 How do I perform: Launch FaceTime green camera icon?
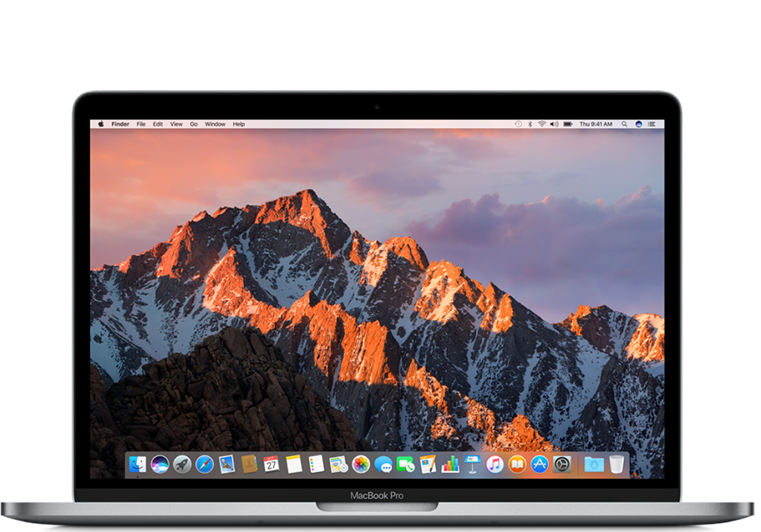pos(405,464)
